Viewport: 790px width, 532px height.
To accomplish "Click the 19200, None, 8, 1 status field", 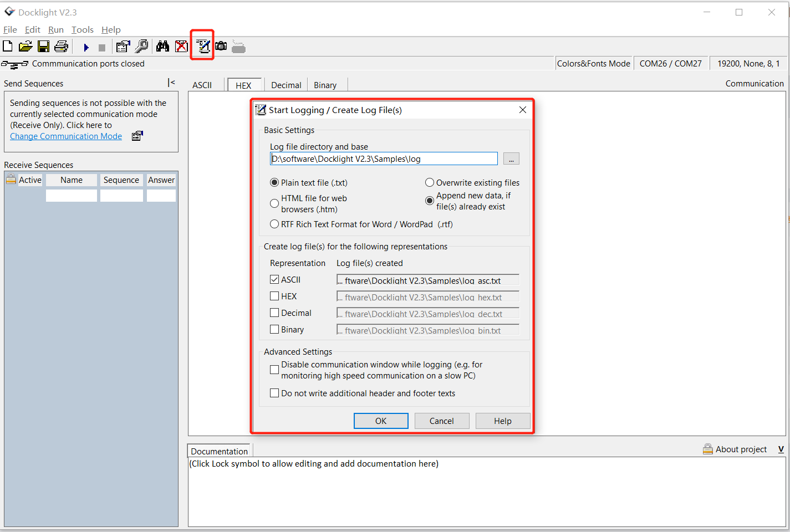I will click(x=748, y=64).
